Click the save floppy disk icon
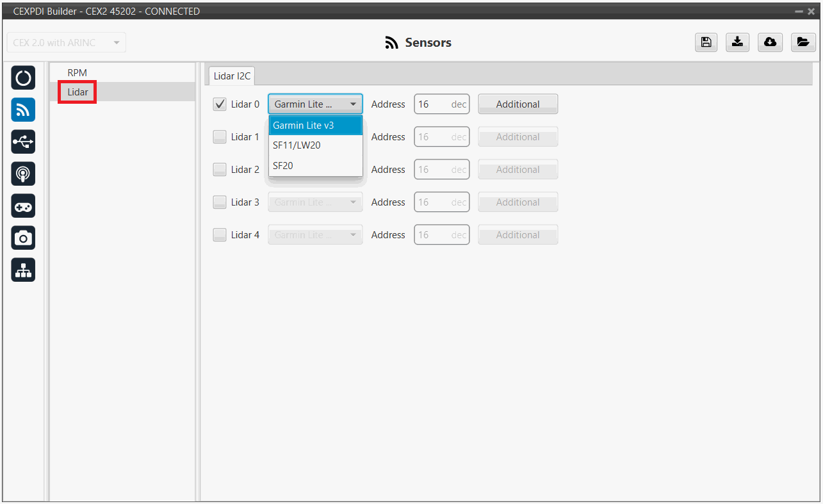This screenshot has height=504, width=823. (x=706, y=42)
